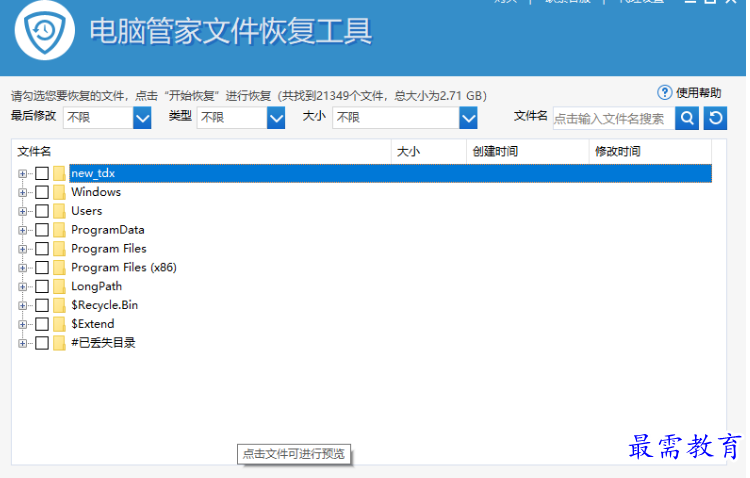
Task: Check the $Extend checkbox
Action: tap(42, 324)
